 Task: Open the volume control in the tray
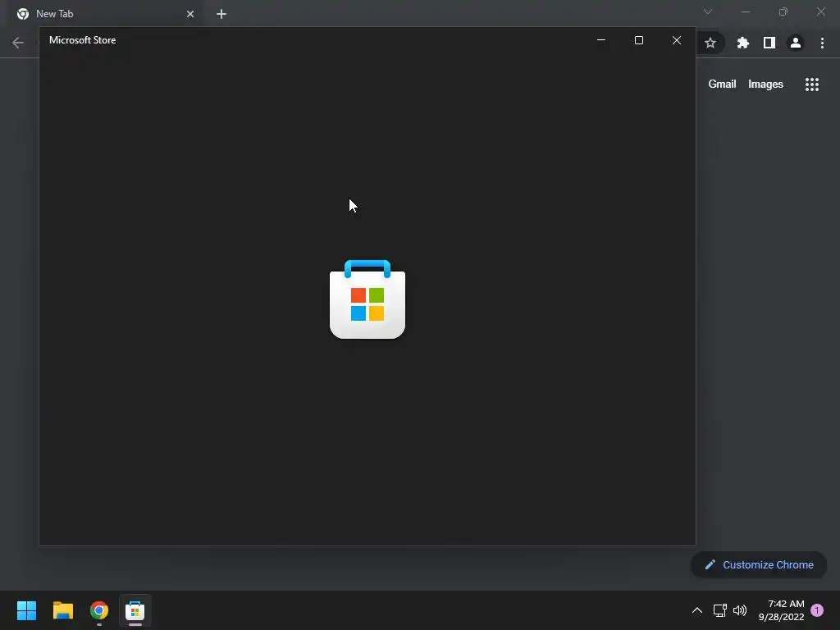pos(740,610)
